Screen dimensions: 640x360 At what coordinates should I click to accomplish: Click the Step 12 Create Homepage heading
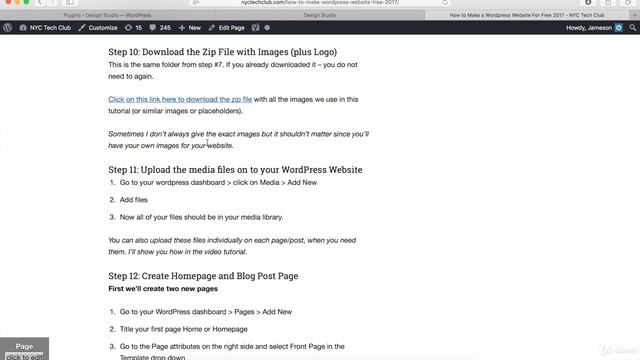point(203,276)
